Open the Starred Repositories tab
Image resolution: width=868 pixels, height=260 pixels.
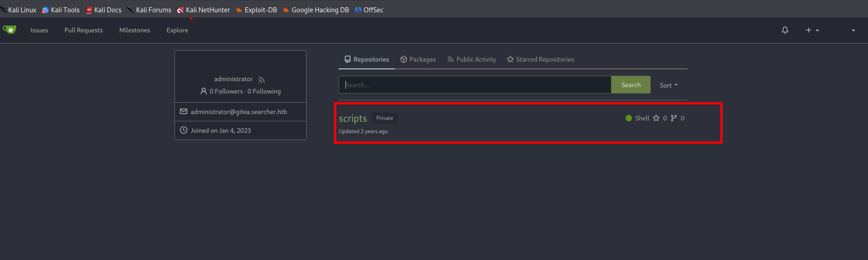540,59
